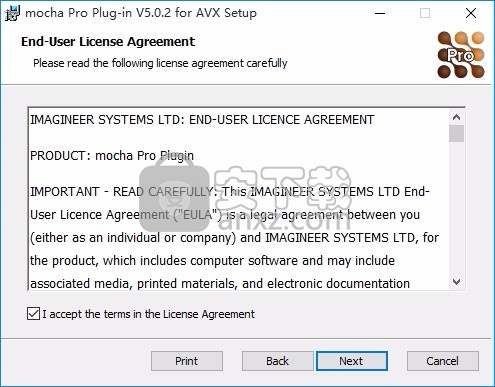Click the 'IMPORTANT - READ CAREFULLY' paragraph
495x387 pixels.
point(234,238)
